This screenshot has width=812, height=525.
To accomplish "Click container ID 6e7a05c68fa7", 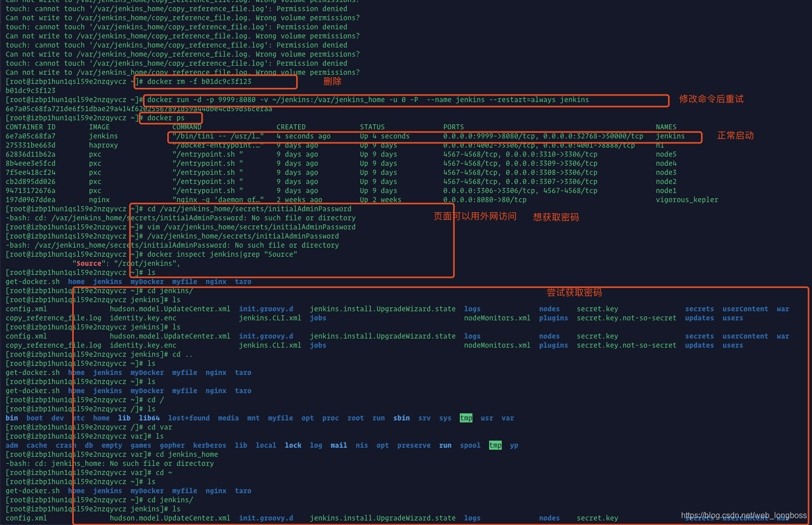I will click(30, 136).
